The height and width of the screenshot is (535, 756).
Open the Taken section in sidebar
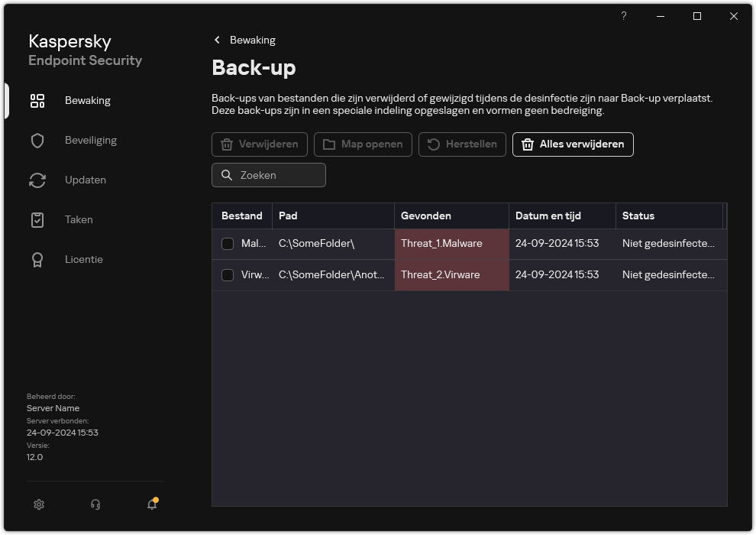pos(79,219)
